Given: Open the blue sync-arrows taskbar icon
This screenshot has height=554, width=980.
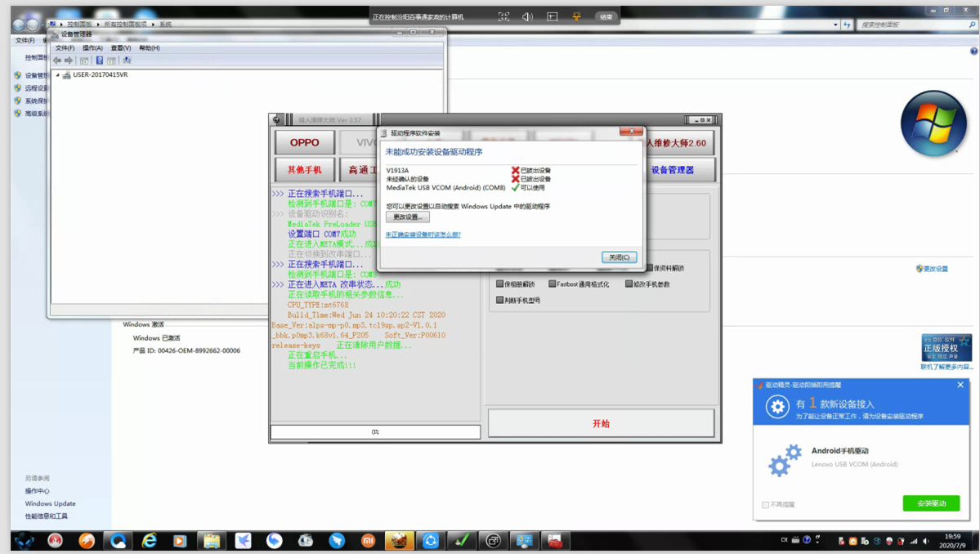Looking at the screenshot, I should [x=431, y=540].
